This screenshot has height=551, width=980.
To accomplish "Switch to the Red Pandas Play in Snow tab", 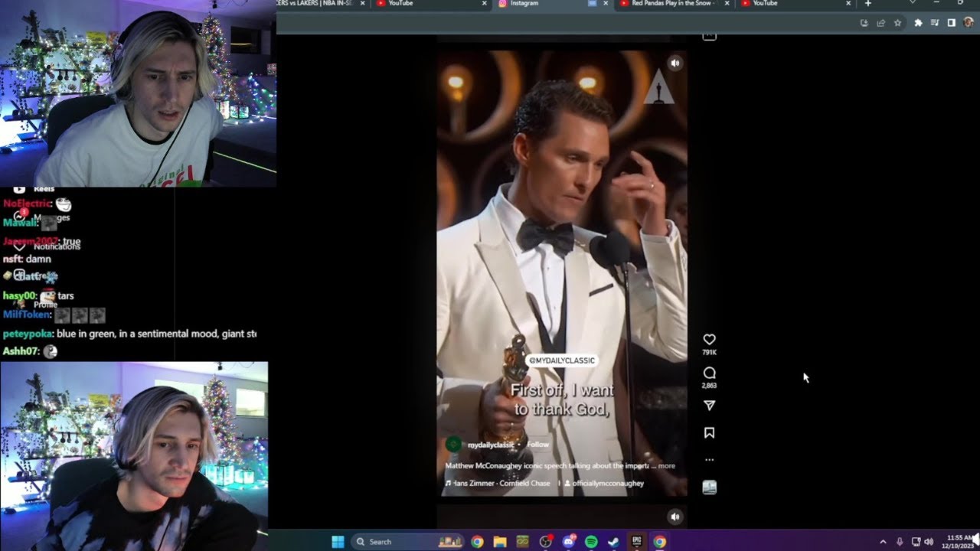I will pyautogui.click(x=674, y=4).
